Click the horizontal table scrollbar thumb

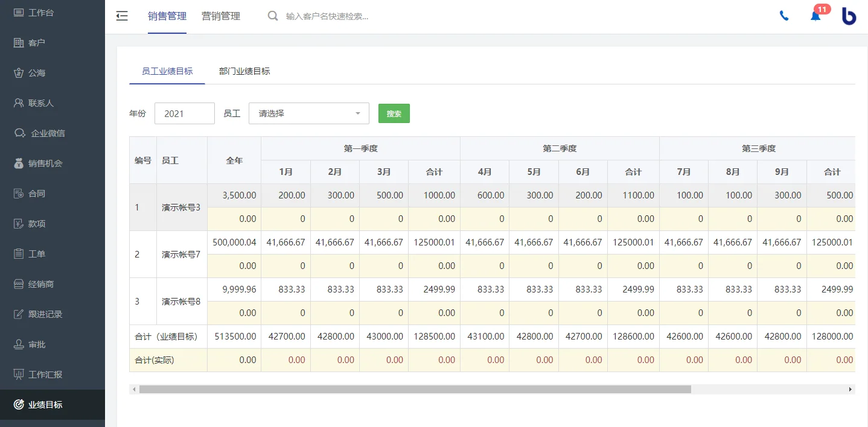coord(415,390)
